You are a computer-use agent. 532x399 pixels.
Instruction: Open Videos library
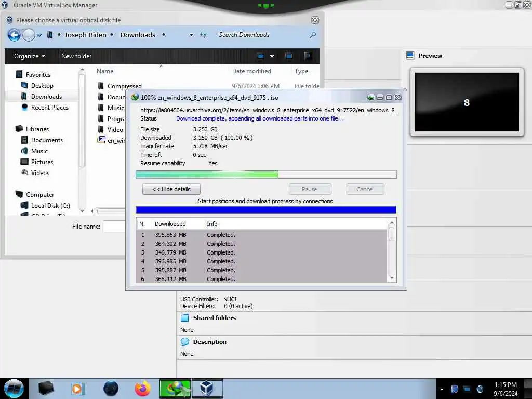pyautogui.click(x=35, y=172)
